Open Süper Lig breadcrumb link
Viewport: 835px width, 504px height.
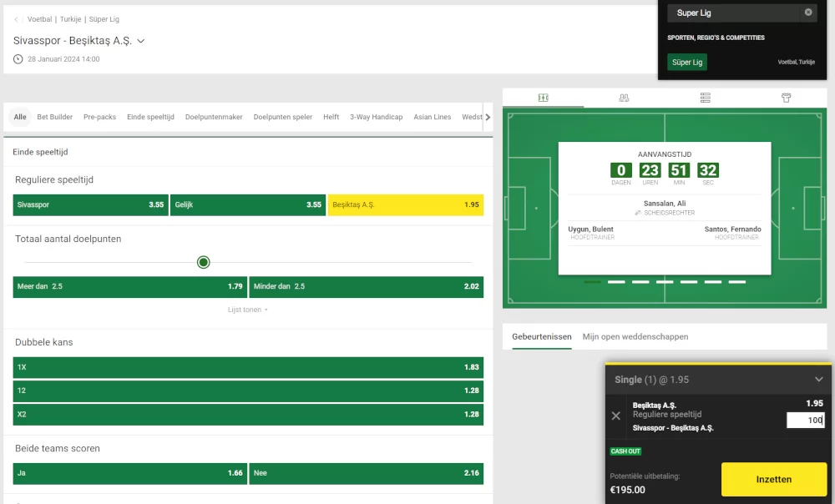tap(104, 19)
